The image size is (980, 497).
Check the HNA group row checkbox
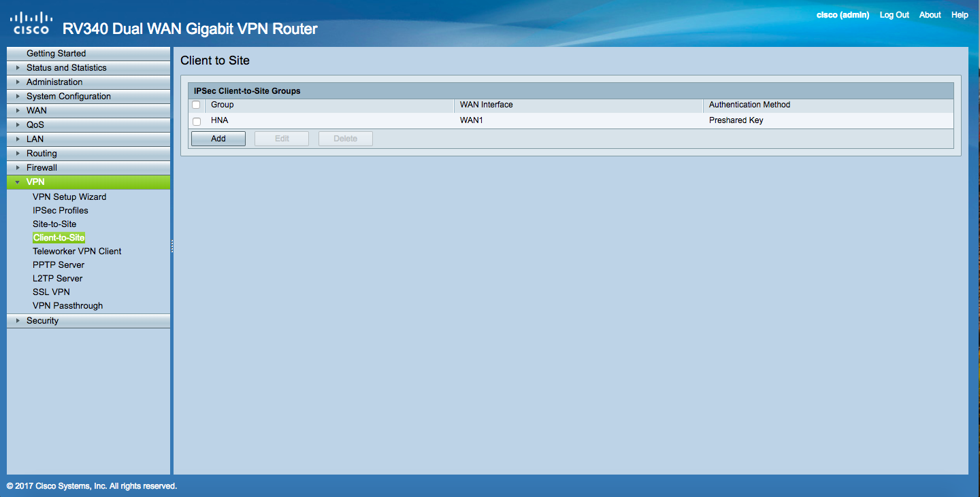(x=196, y=121)
